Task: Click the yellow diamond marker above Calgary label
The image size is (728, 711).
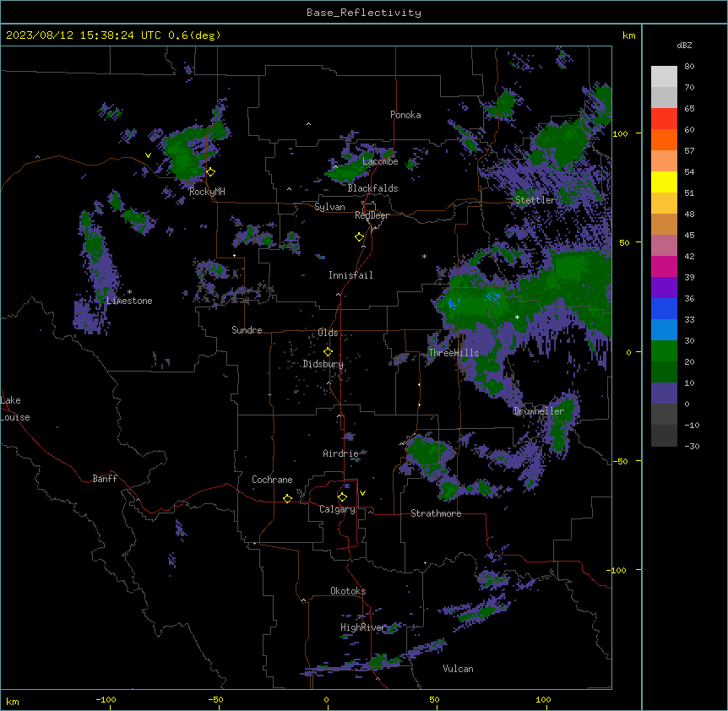Action: coord(342,497)
